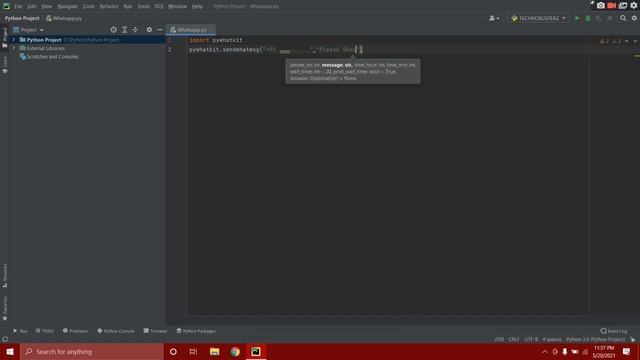Open the Navigate menu

[x=67, y=6]
